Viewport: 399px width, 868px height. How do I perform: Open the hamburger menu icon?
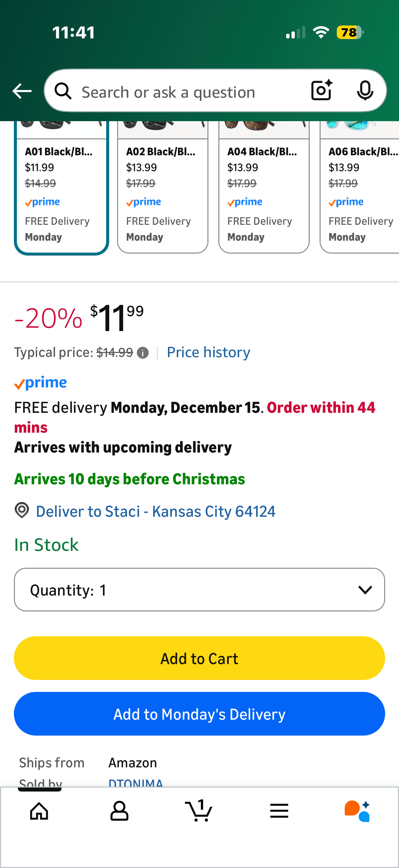point(279,811)
